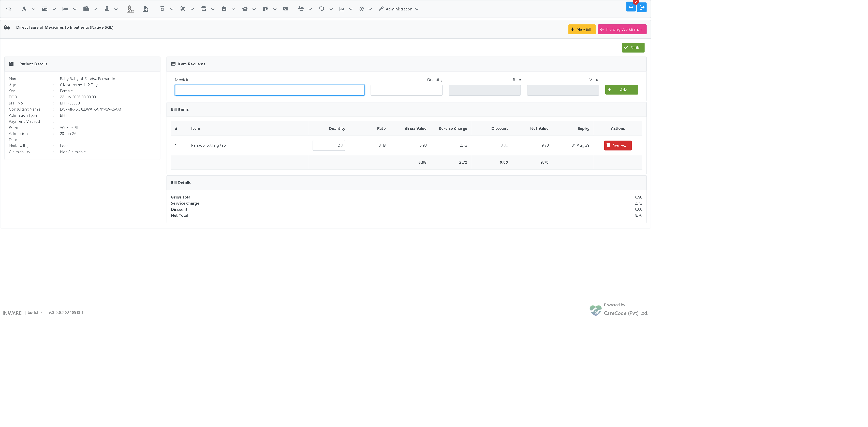Click the 'Gross Total' label in Bill Details
This screenshot has width=868, height=427.
click(x=181, y=197)
